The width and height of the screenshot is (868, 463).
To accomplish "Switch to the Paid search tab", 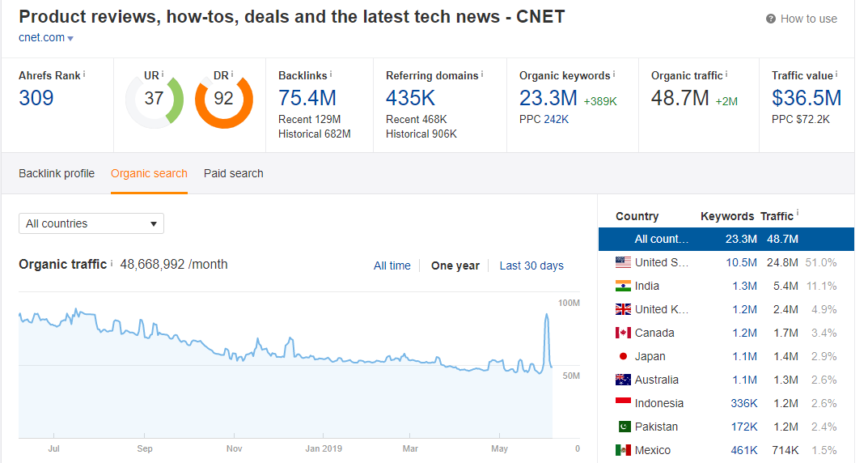I will (233, 173).
